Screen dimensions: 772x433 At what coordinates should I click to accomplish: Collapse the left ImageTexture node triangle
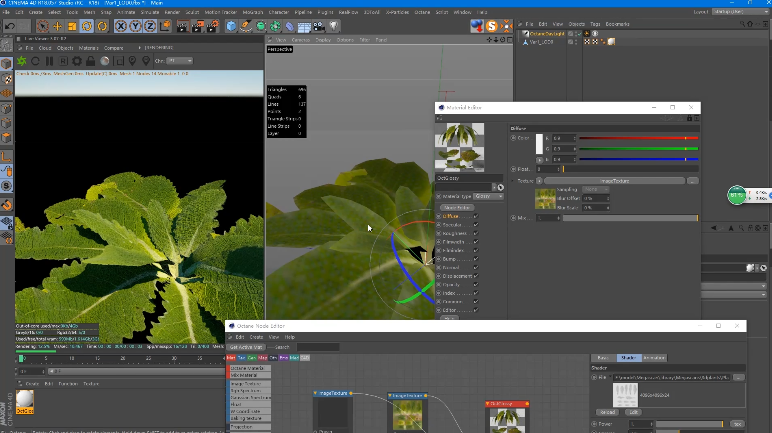315,393
